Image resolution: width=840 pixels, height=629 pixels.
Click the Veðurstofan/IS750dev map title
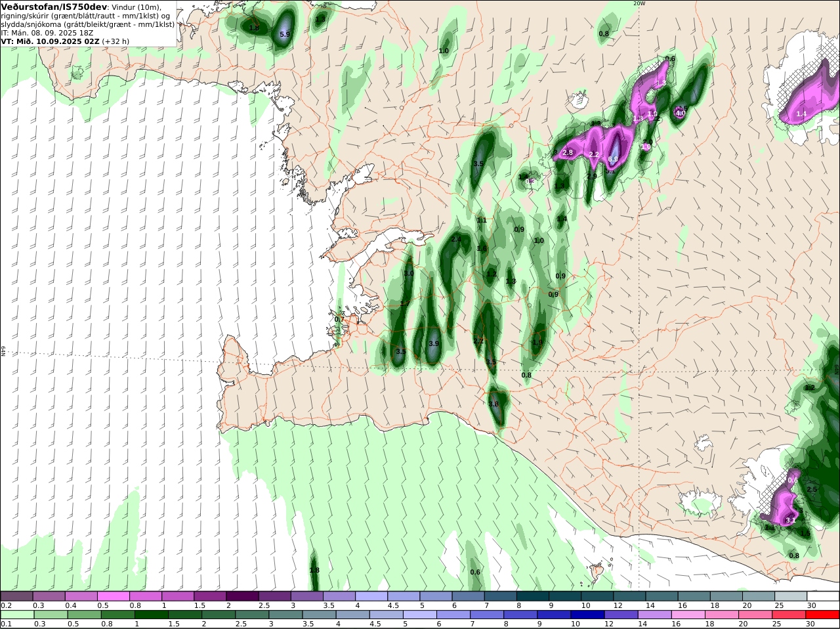54,7
